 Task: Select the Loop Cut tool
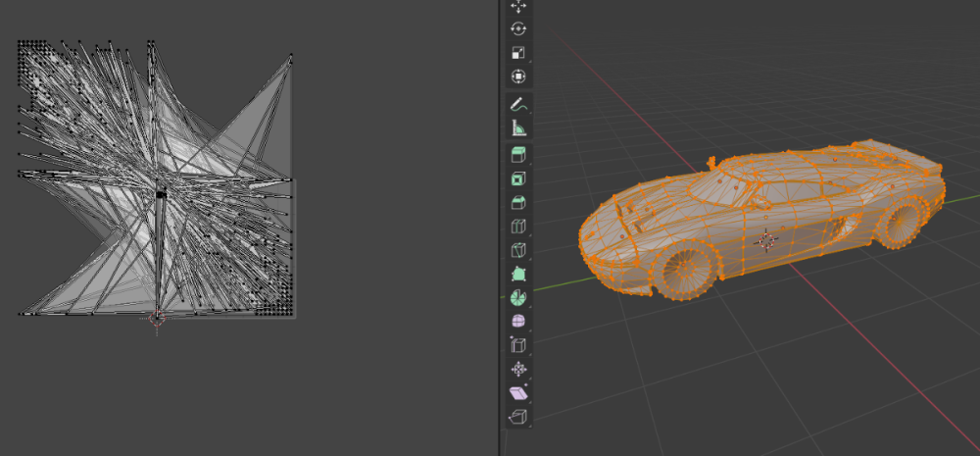(518, 227)
